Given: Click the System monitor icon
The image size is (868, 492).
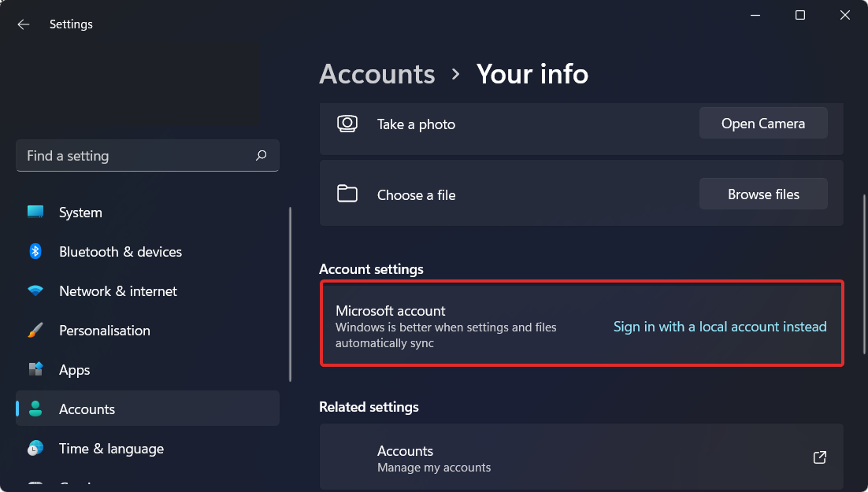Looking at the screenshot, I should coord(35,212).
